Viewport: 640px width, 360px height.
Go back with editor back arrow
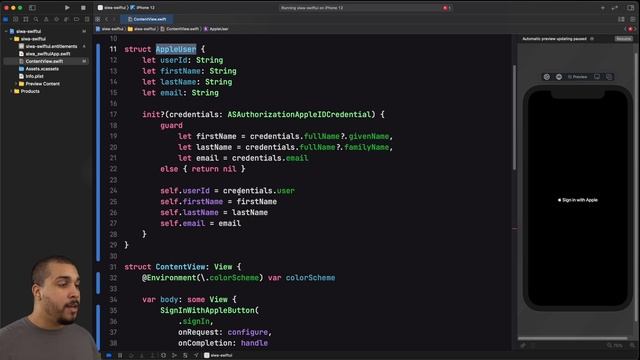tap(107, 19)
